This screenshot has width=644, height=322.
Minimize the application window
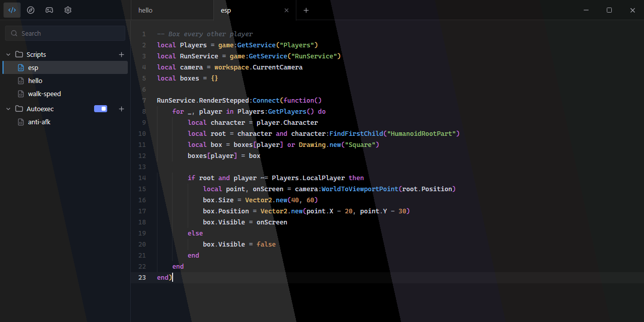click(586, 10)
